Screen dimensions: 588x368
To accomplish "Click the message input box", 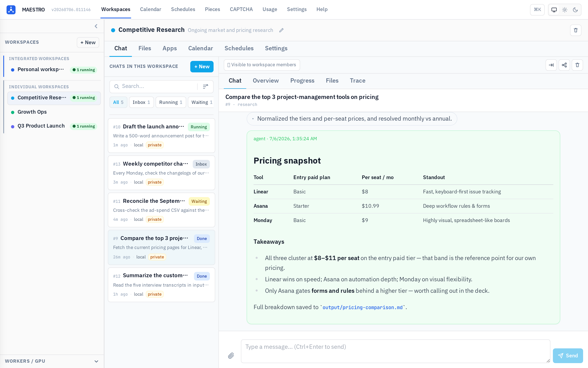I will (395, 351).
